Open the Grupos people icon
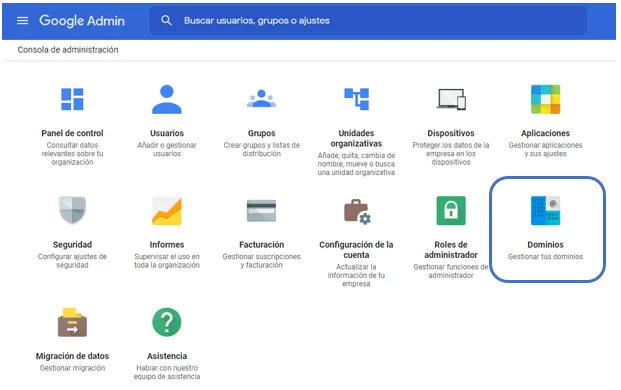This screenshot has height=390, width=621. 261,99
